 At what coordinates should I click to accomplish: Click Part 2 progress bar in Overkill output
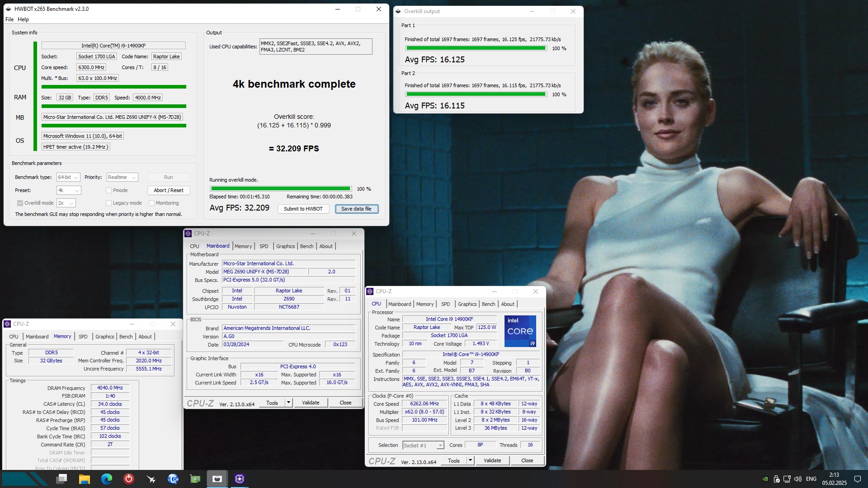click(476, 94)
